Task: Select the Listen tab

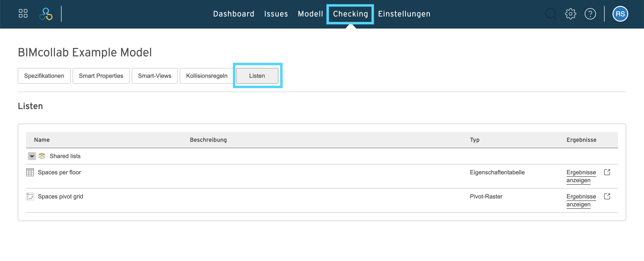Action: 257,76
